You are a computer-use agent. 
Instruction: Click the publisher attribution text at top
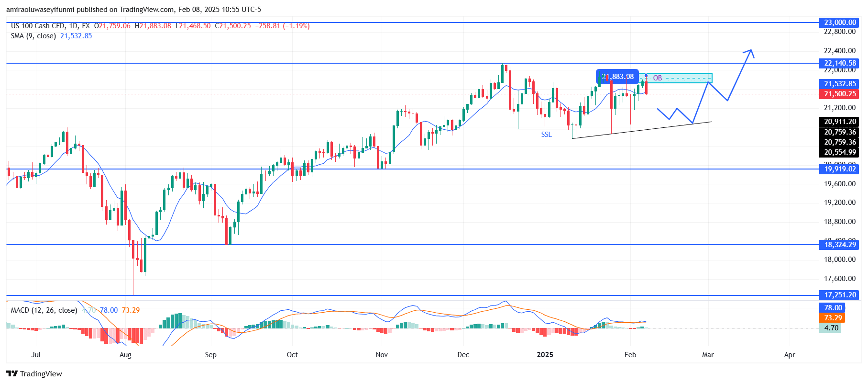133,10
